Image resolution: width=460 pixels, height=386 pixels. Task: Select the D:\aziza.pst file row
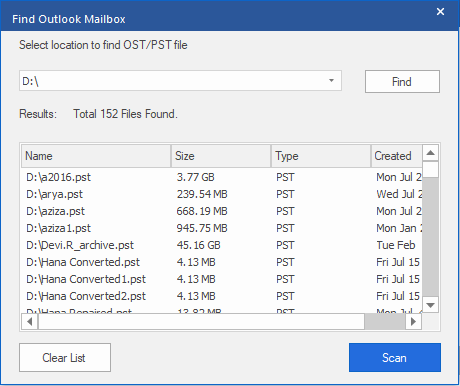222,211
